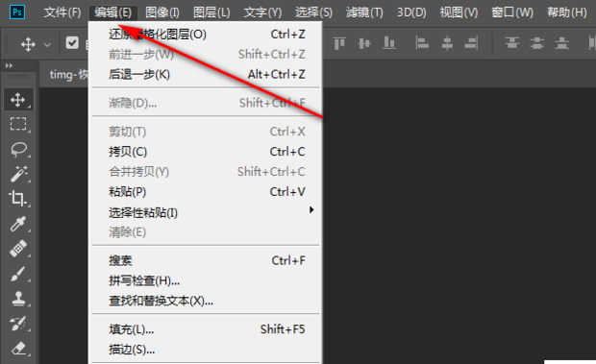
Task: Choose 搜索 from the edit menu
Action: tap(206, 261)
